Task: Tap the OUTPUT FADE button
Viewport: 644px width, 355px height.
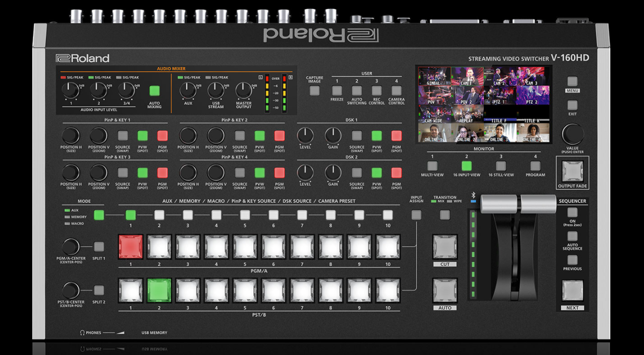Action: (x=573, y=171)
